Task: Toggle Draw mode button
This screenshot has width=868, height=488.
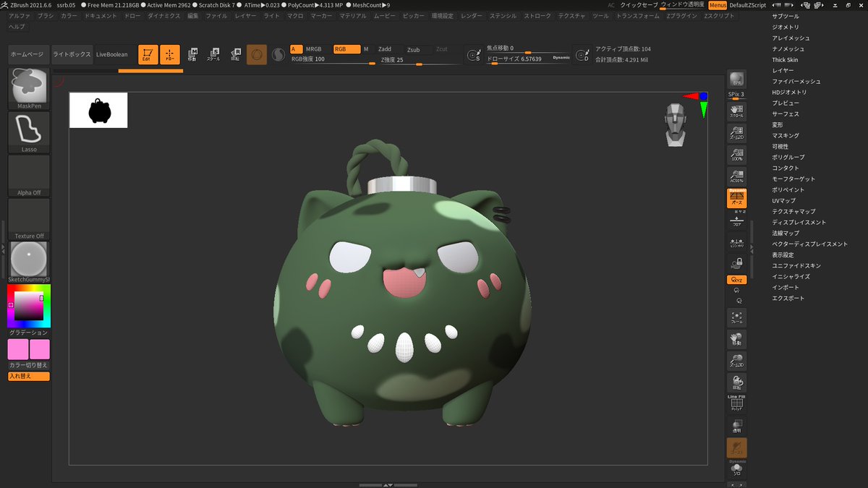Action: (170, 54)
